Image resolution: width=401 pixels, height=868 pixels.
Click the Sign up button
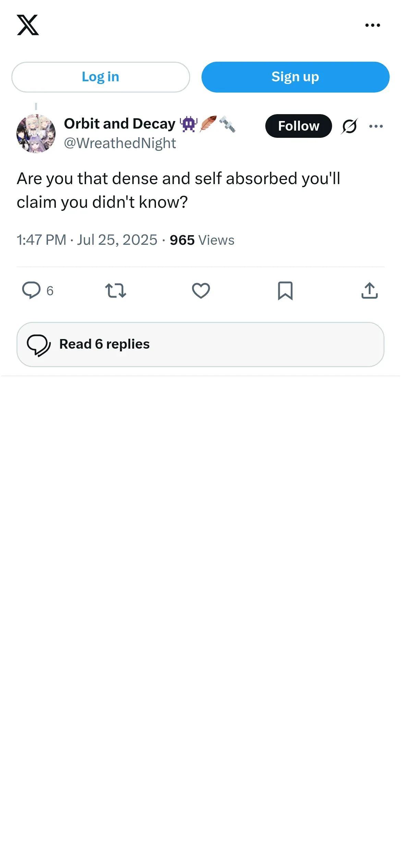click(295, 77)
